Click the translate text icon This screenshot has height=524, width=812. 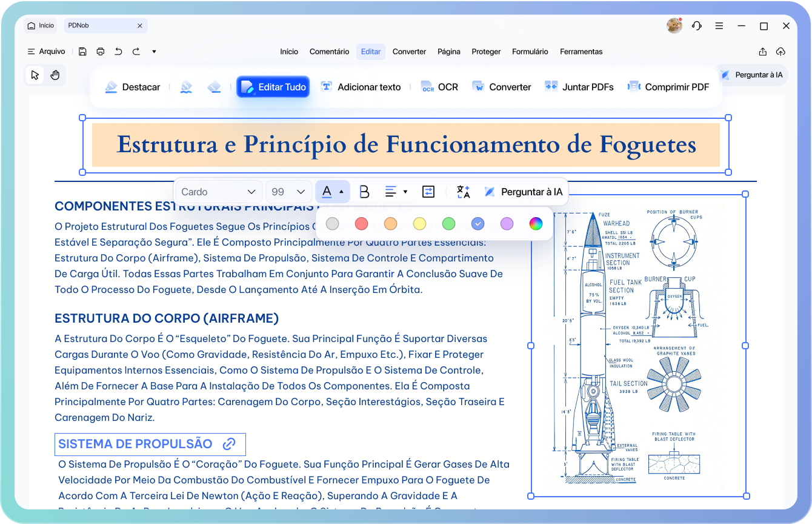(x=464, y=192)
